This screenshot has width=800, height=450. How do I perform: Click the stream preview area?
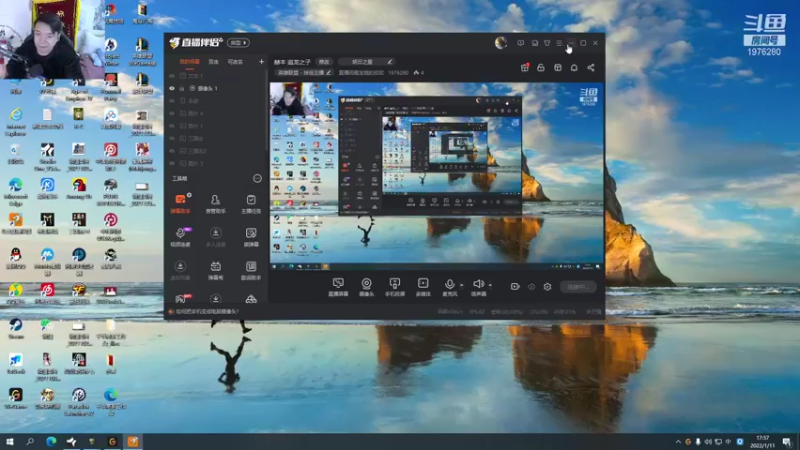(x=436, y=176)
